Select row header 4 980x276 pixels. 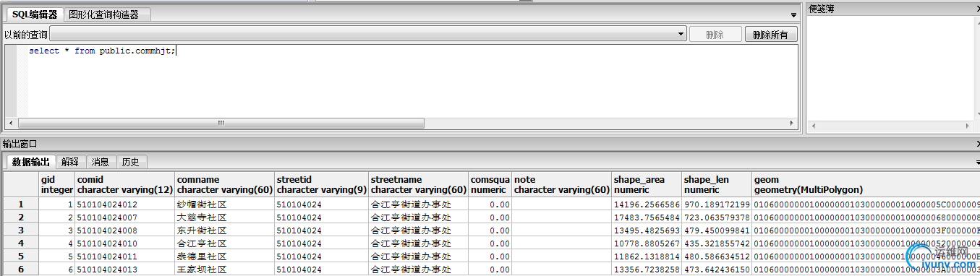20,243
